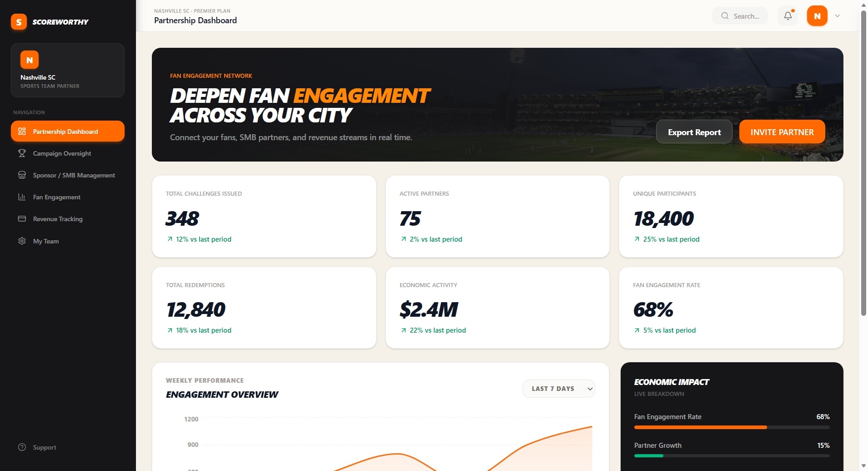
Task: Click the Economic Impact panel heading
Action: (672, 382)
